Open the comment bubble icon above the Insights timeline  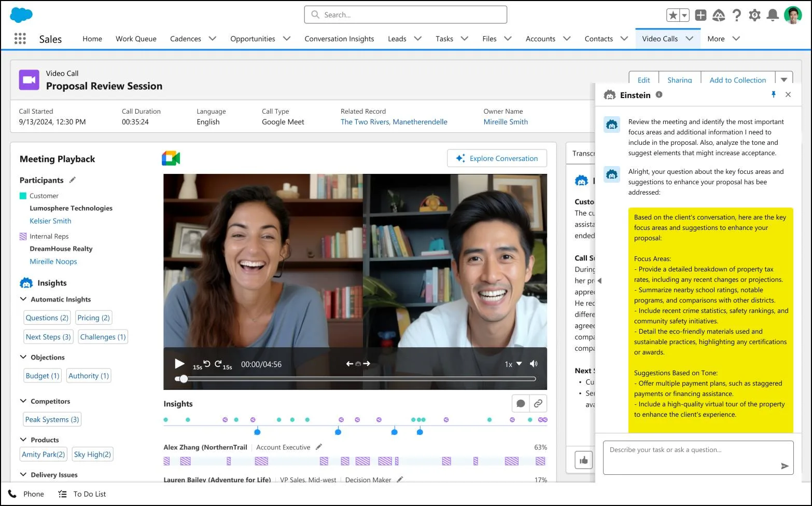pyautogui.click(x=521, y=404)
